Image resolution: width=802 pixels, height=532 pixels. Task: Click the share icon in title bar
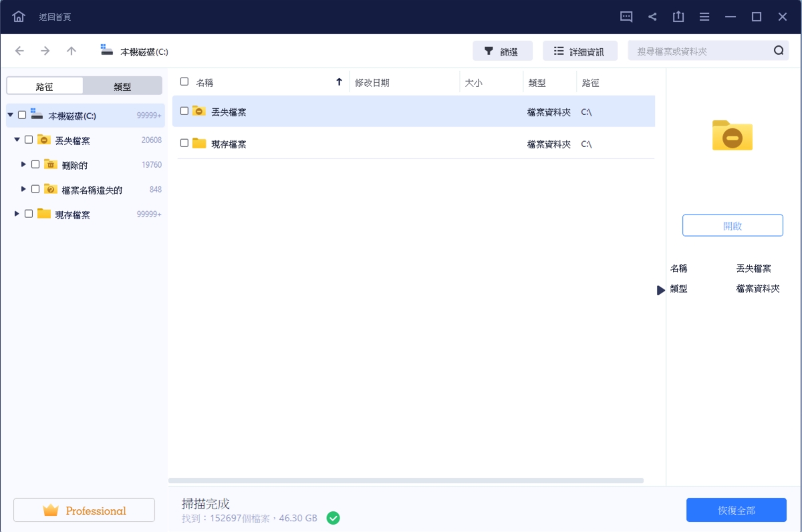[x=652, y=17]
